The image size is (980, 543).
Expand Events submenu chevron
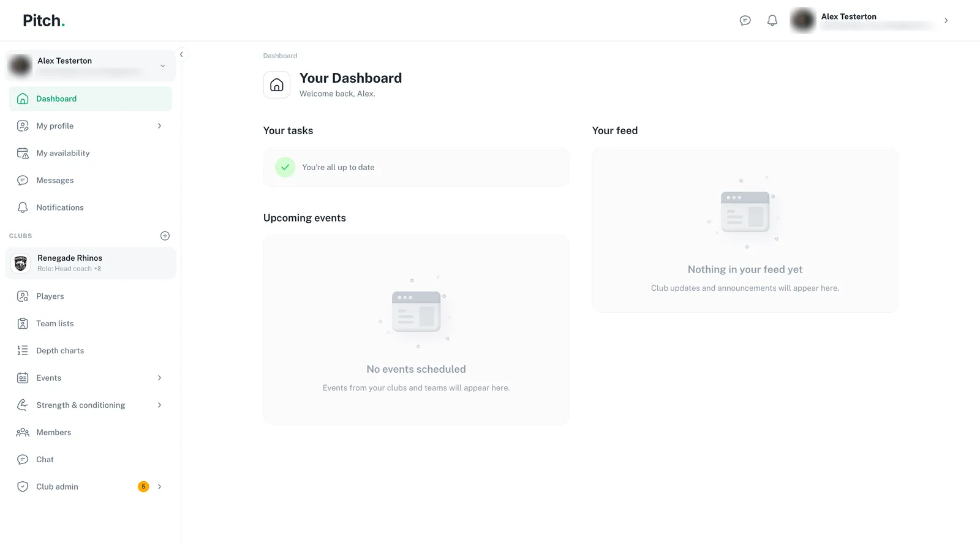click(159, 378)
